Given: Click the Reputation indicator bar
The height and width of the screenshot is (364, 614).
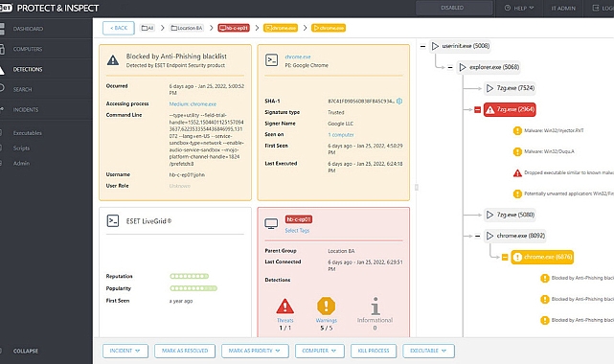Looking at the screenshot, I should click(x=189, y=276).
